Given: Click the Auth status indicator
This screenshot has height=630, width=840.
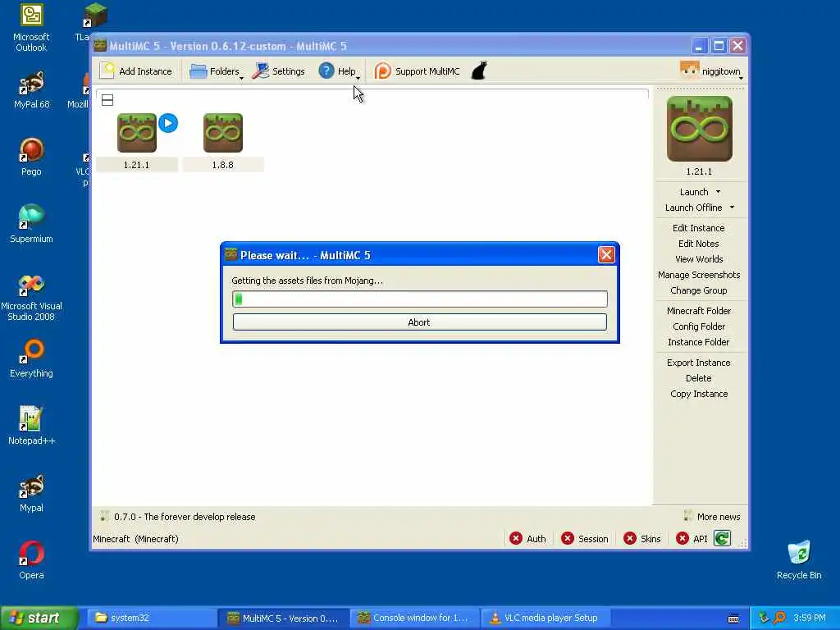Looking at the screenshot, I should (527, 538).
